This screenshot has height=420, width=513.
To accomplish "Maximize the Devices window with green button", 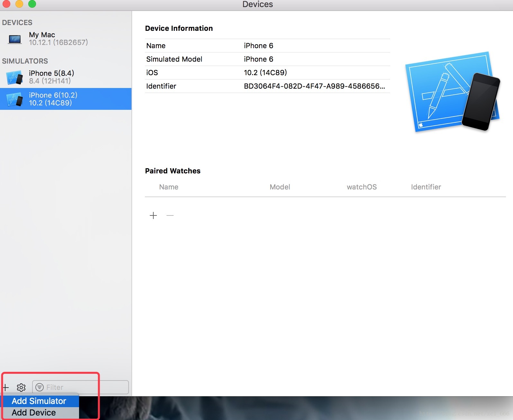I will coord(32,4).
